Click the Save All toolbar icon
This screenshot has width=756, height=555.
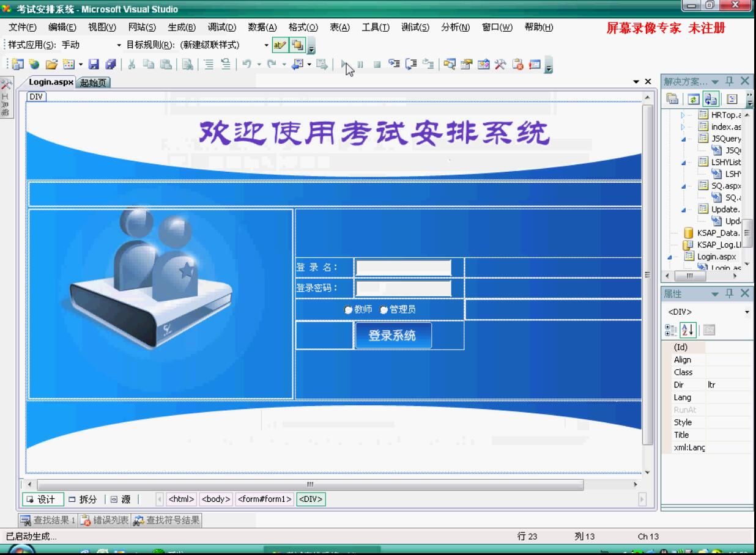coord(110,64)
